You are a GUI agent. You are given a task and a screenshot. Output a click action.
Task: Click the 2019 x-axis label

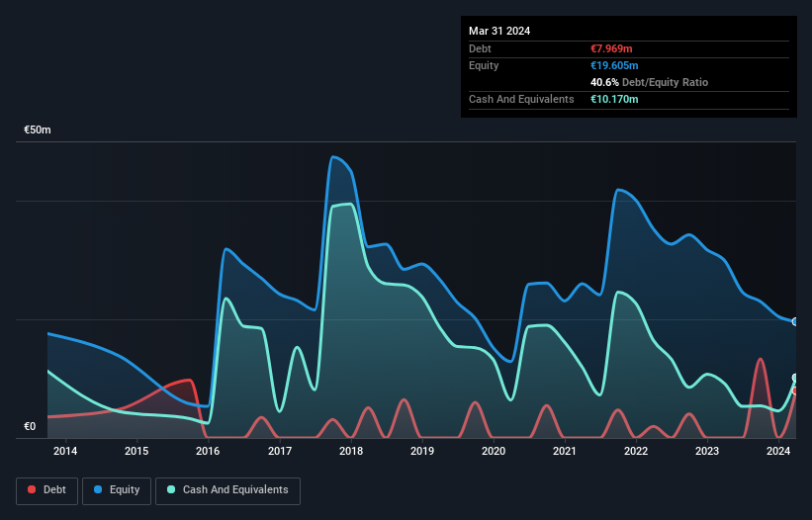(422, 451)
